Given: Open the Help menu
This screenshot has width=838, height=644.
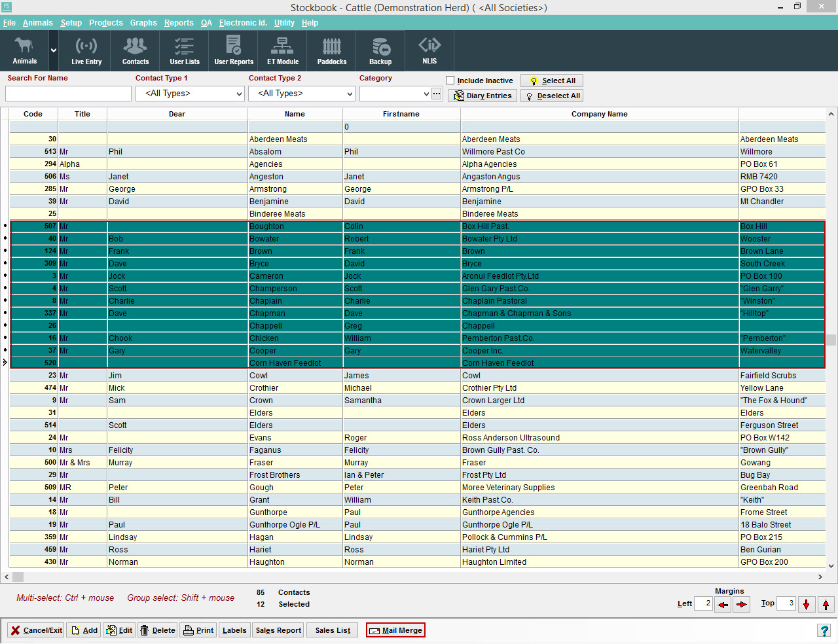Looking at the screenshot, I should tap(310, 22).
